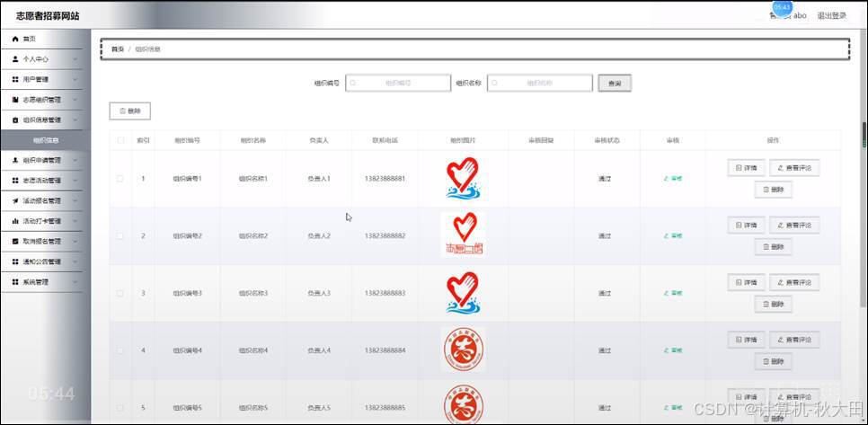Click green 审核 link in row 4
The height and width of the screenshot is (425, 868).
[x=673, y=350]
